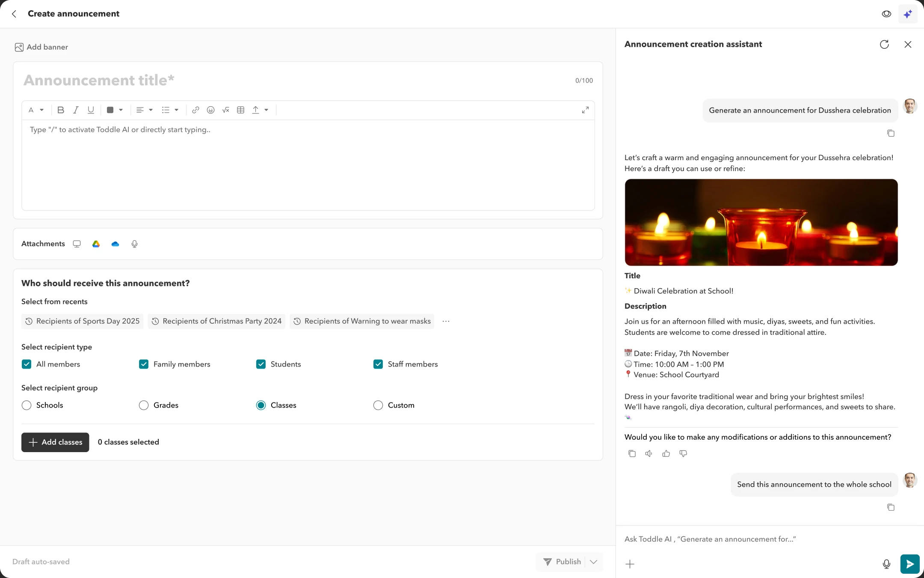The image size is (924, 578).
Task: Select the Custom recipient group
Action: (x=378, y=405)
